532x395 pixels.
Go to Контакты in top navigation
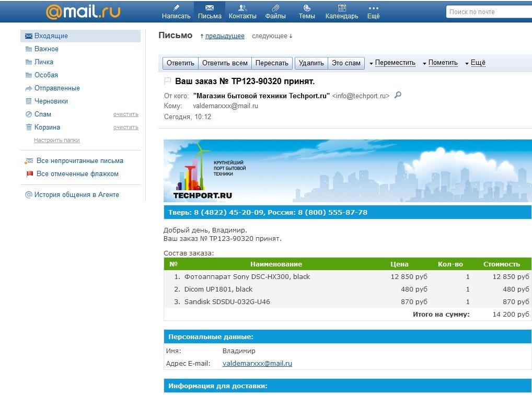tap(242, 11)
